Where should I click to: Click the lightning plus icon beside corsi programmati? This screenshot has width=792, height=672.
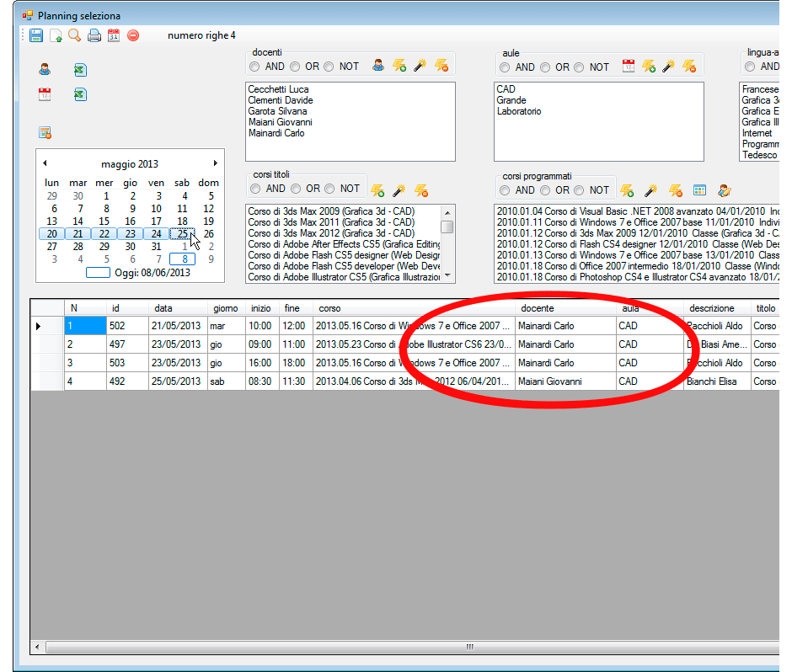click(x=627, y=190)
